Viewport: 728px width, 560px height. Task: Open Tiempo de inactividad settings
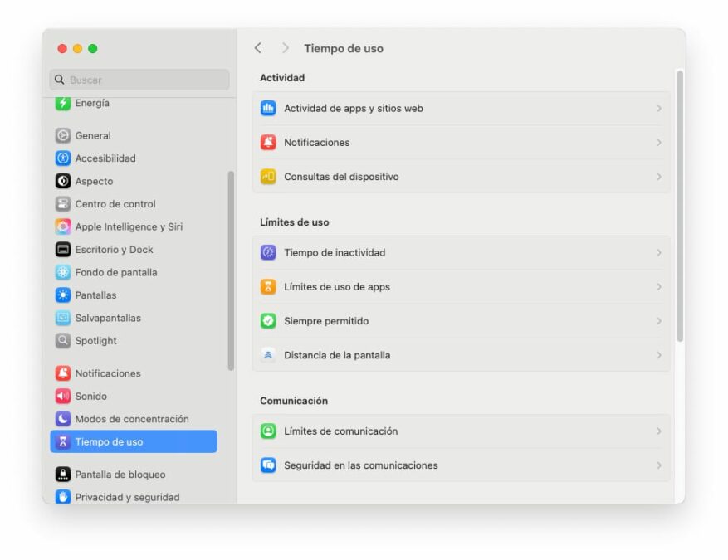click(461, 252)
